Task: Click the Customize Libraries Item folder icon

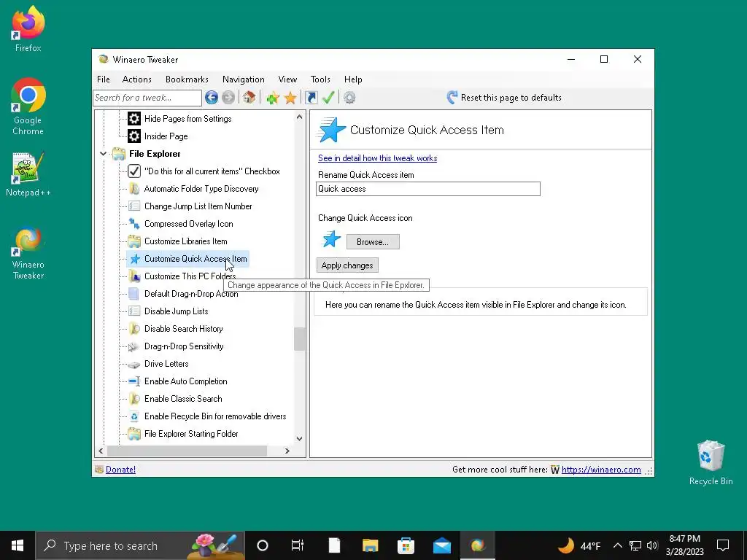Action: click(134, 241)
